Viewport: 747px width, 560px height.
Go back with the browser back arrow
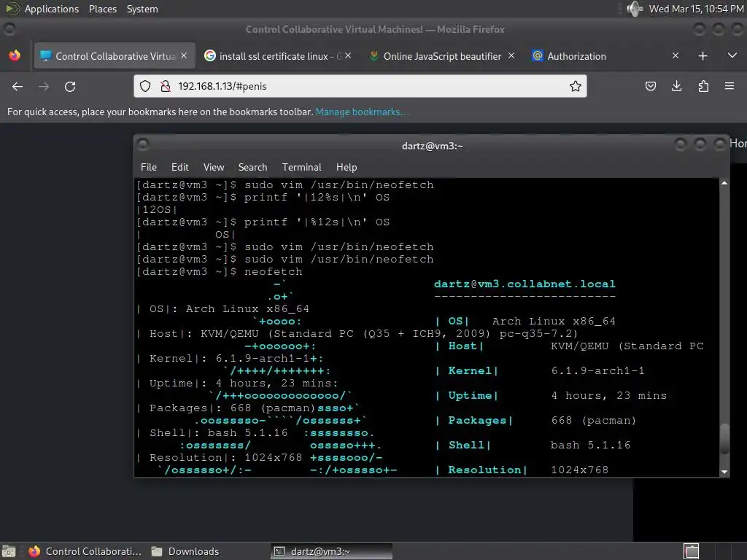coord(18,86)
